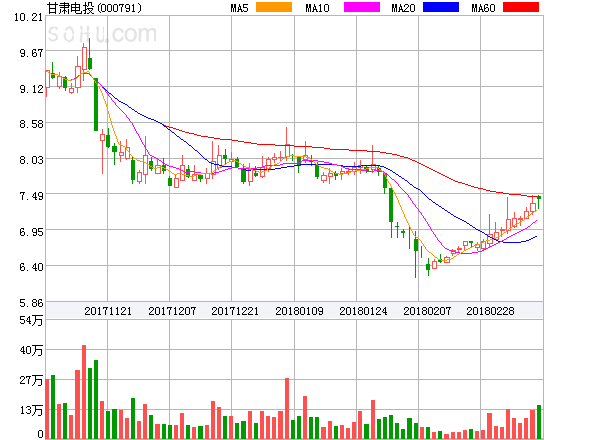The width and height of the screenshot is (600, 440).
Task: Click the price axis label 5.86
Action: 31,303
